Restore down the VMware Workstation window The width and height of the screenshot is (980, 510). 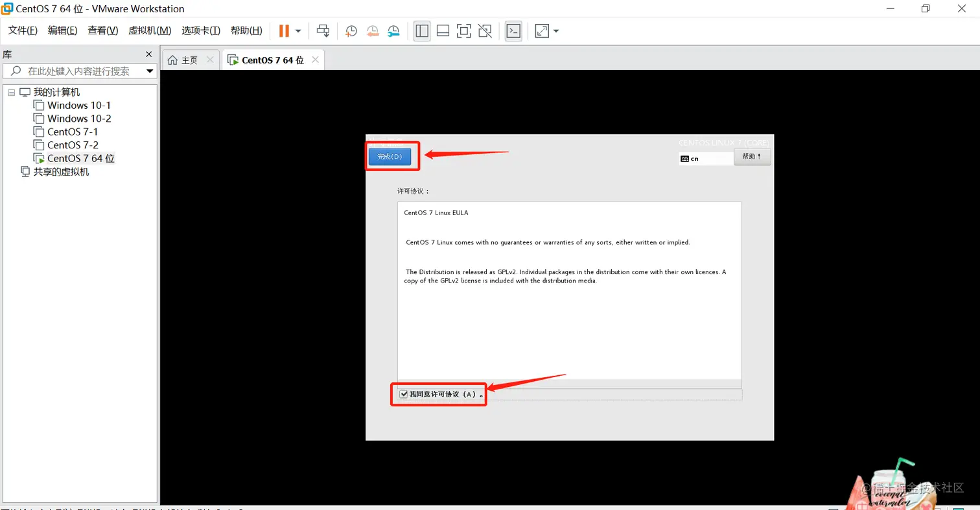pyautogui.click(x=926, y=8)
